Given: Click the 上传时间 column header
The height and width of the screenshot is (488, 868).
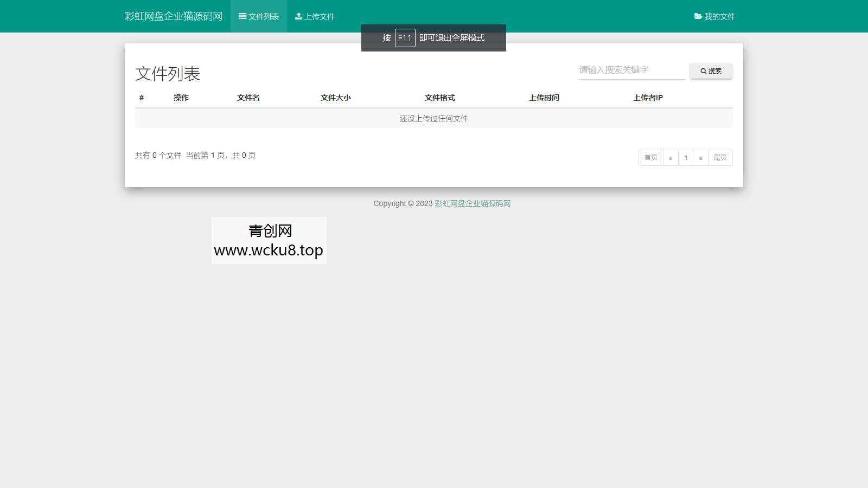Looking at the screenshot, I should click(545, 98).
